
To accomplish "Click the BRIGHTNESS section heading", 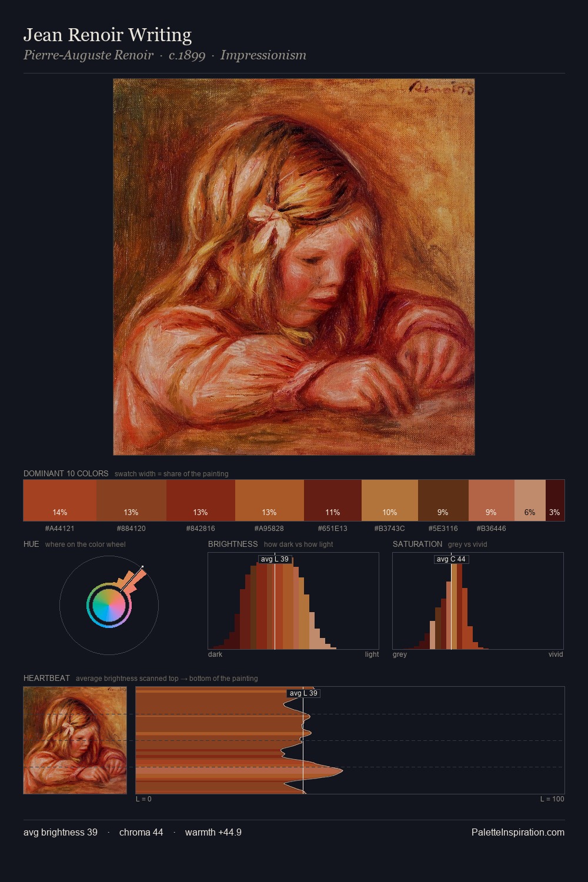I will pyautogui.click(x=233, y=544).
